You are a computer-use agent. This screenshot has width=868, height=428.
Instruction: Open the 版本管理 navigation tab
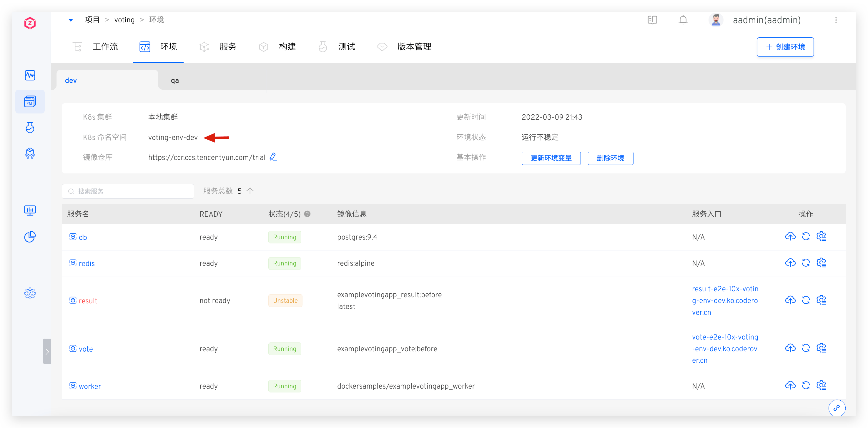point(414,47)
